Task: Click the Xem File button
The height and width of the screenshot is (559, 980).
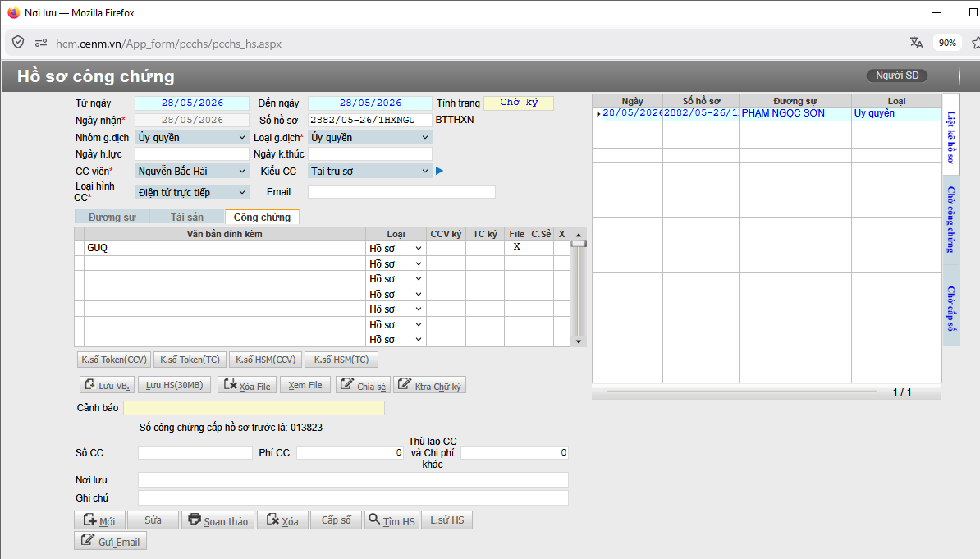Action: (305, 385)
